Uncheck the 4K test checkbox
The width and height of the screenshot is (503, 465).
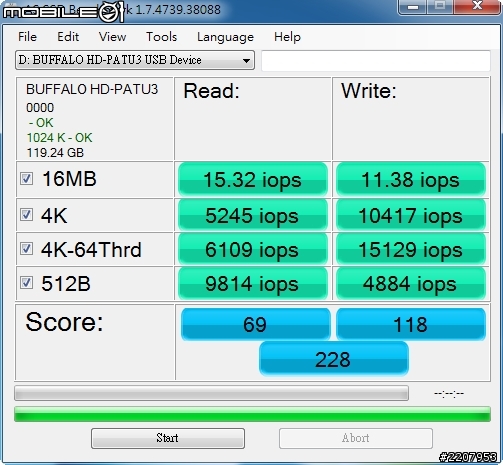tap(26, 214)
